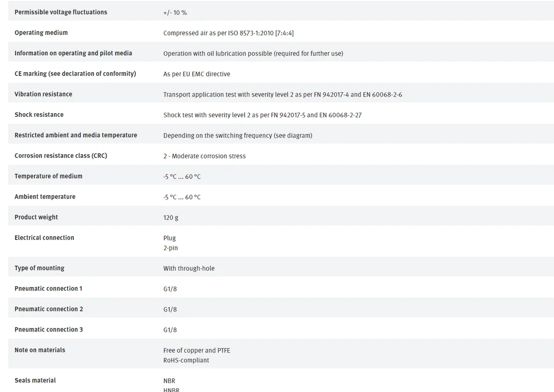Screen dimensions: 554x392
Task: Click the Pneumatic connection 1 label
Action: click(x=48, y=289)
